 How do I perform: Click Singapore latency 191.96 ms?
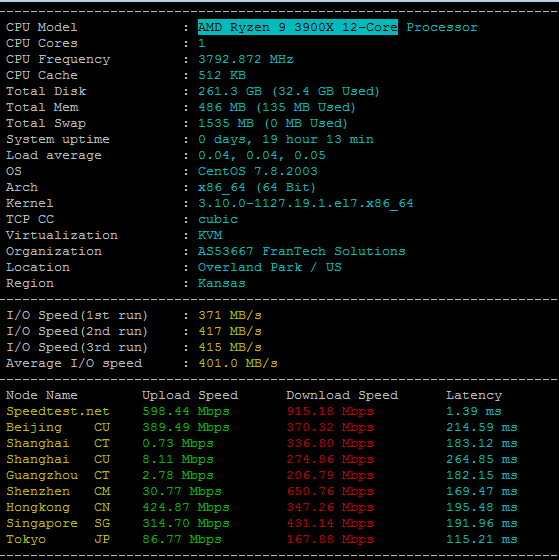coord(482,523)
